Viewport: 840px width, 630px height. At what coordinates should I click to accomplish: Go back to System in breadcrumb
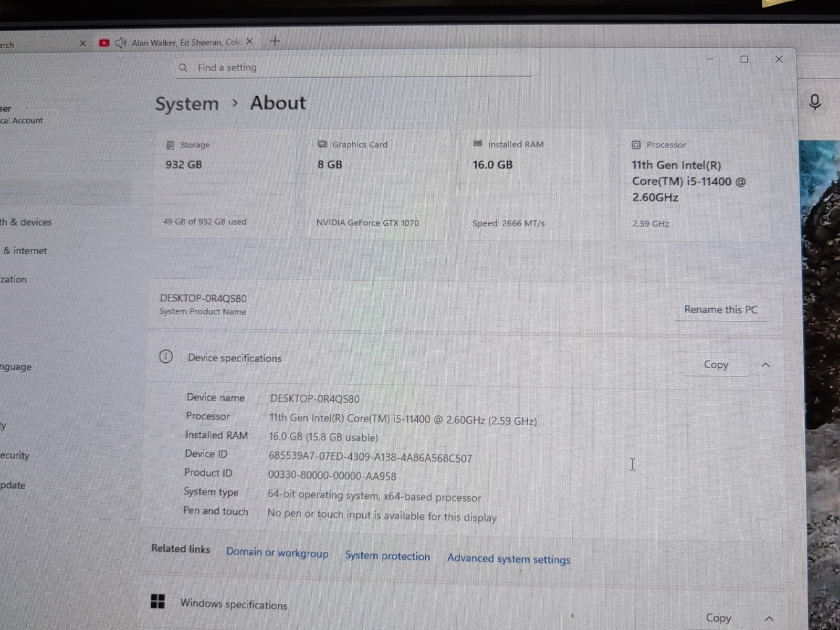point(187,103)
